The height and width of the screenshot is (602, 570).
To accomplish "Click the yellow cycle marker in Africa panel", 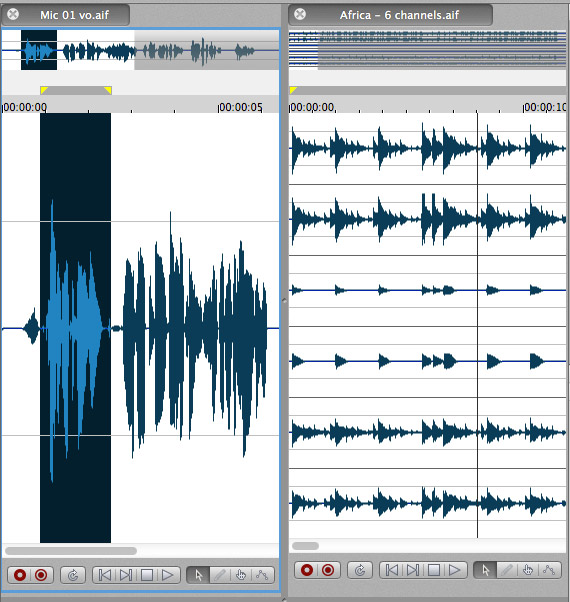I will click(x=293, y=90).
